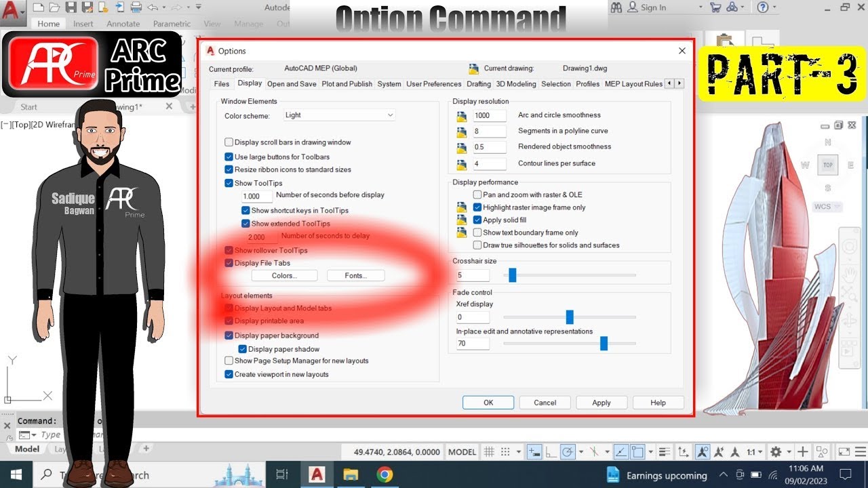The image size is (868, 488).
Task: Open the 3D Modeling tab
Action: pyautogui.click(x=516, y=84)
